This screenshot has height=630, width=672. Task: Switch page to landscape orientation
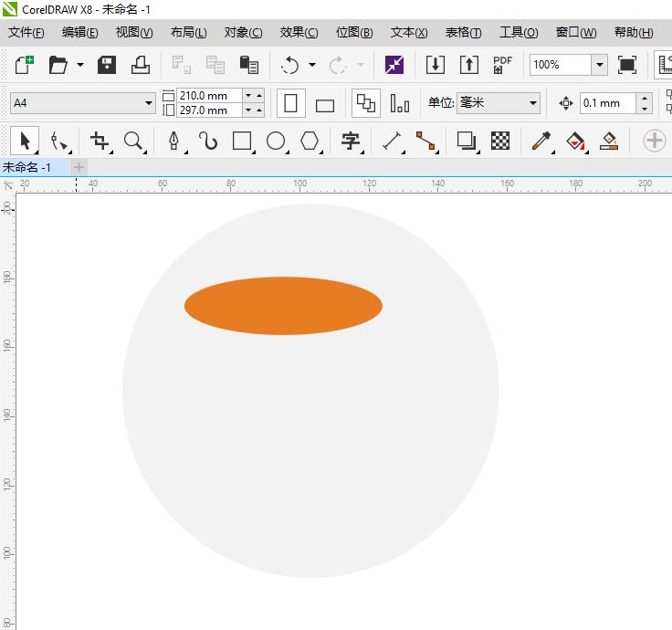[325, 104]
